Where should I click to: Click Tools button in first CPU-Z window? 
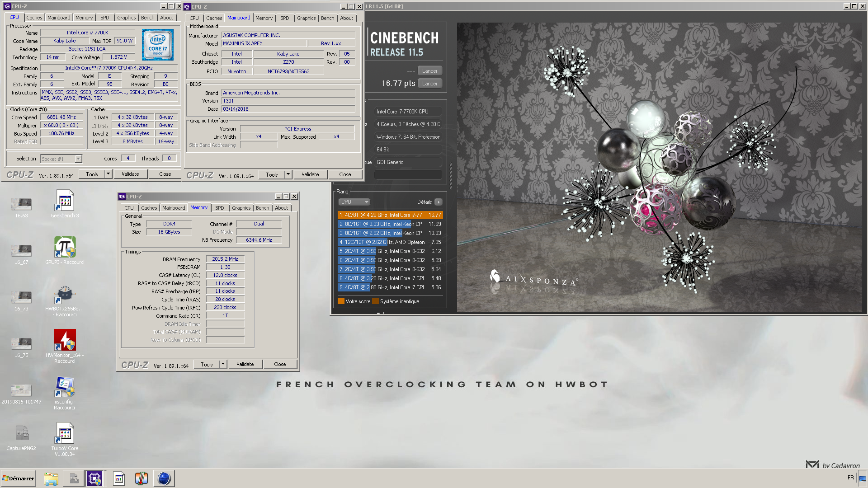tap(92, 174)
